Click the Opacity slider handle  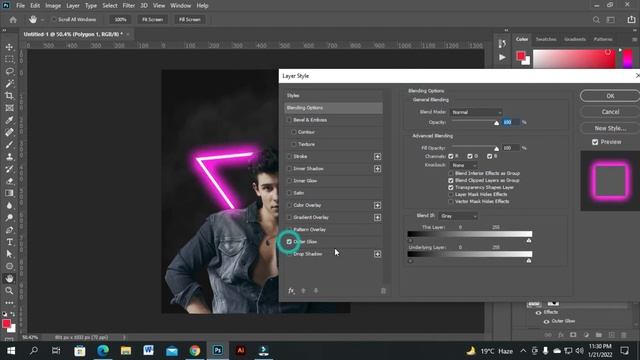pos(497,123)
